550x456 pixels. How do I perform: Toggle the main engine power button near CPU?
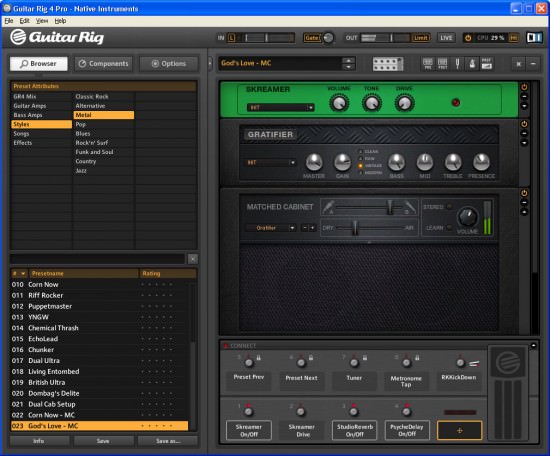click(x=468, y=38)
